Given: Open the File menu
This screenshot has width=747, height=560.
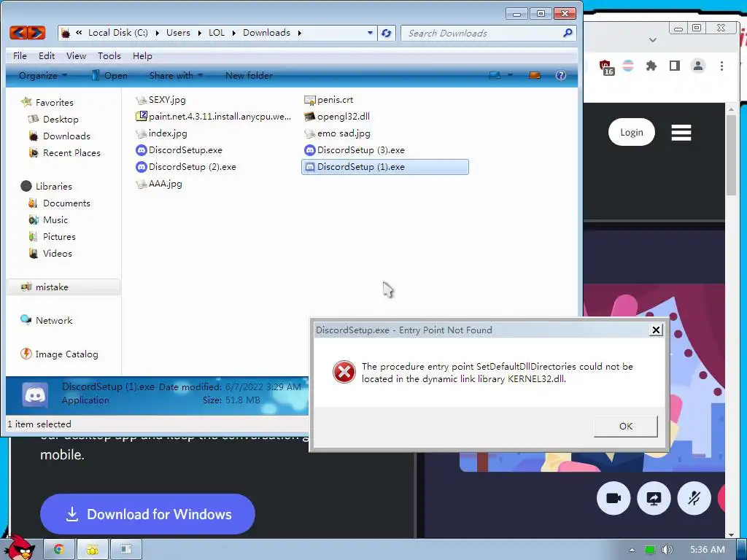Looking at the screenshot, I should (x=20, y=55).
